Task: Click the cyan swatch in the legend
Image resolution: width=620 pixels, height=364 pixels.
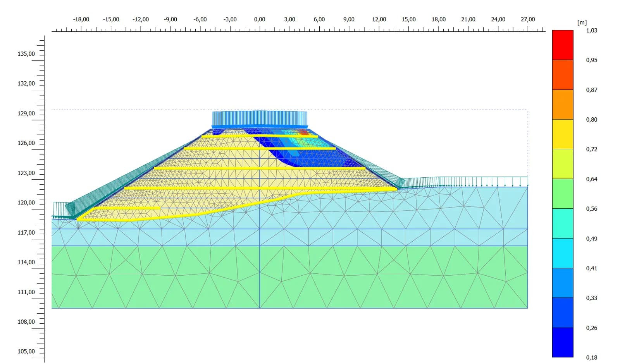Action: [563, 253]
